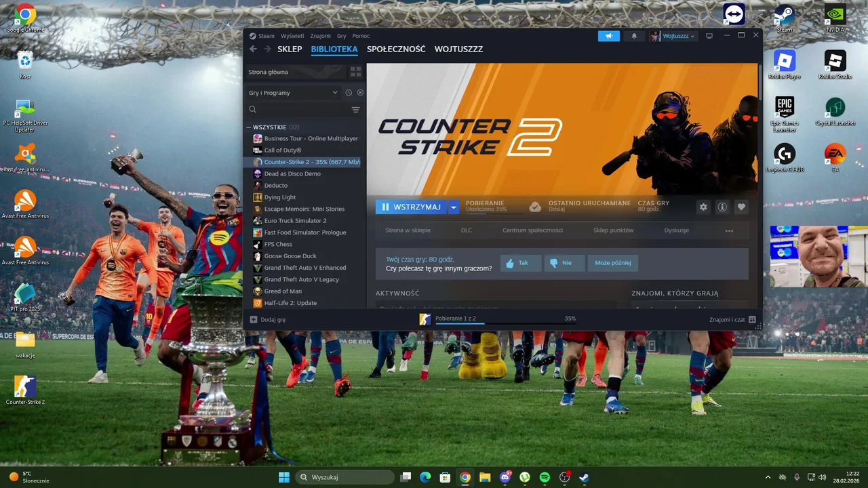This screenshot has width=868, height=488.
Task: Open the Steam announcements megaphone button
Action: [x=609, y=36]
